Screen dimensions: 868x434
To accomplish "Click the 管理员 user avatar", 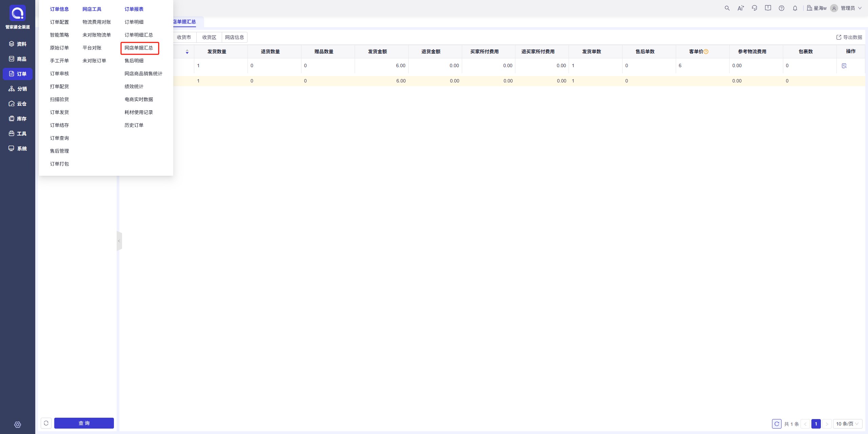I will click(834, 8).
